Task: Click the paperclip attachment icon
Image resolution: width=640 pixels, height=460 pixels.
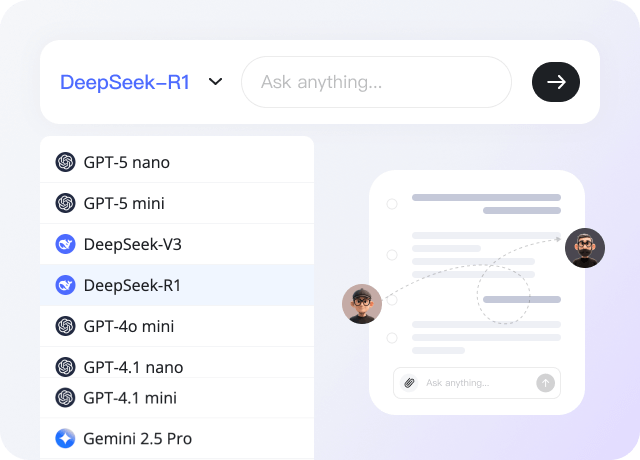Action: click(409, 383)
